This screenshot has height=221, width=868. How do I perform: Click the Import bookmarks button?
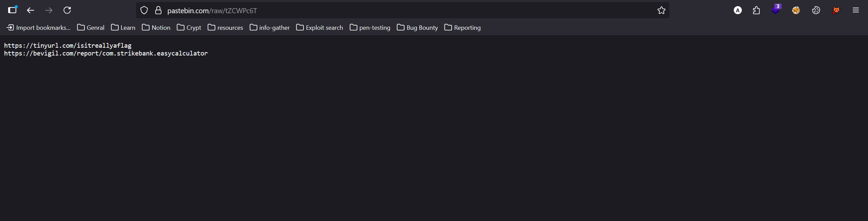[39, 28]
